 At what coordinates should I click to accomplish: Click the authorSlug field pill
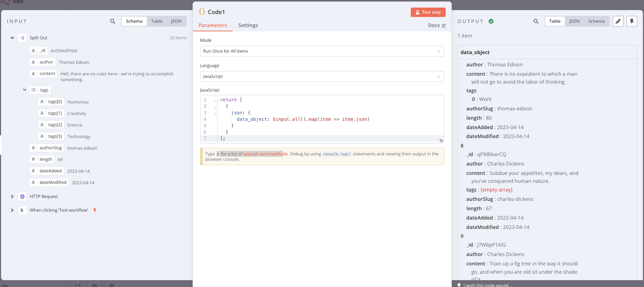click(46, 148)
